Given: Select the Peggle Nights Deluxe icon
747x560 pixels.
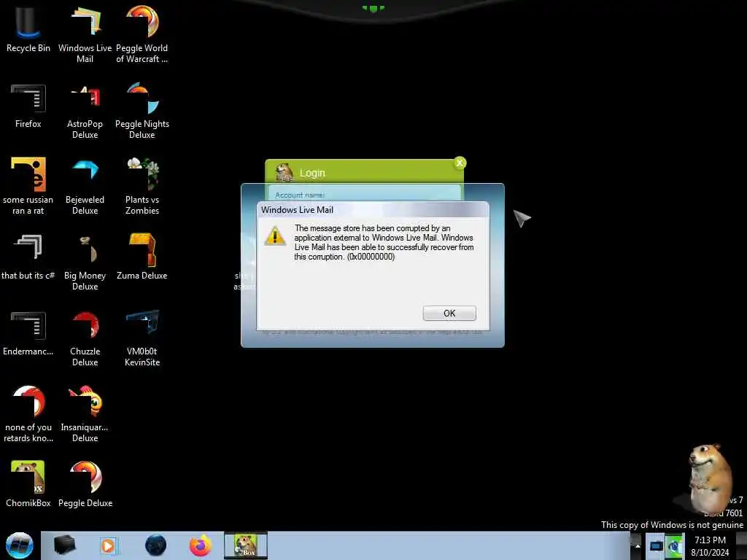Looking at the screenshot, I should tap(142, 111).
